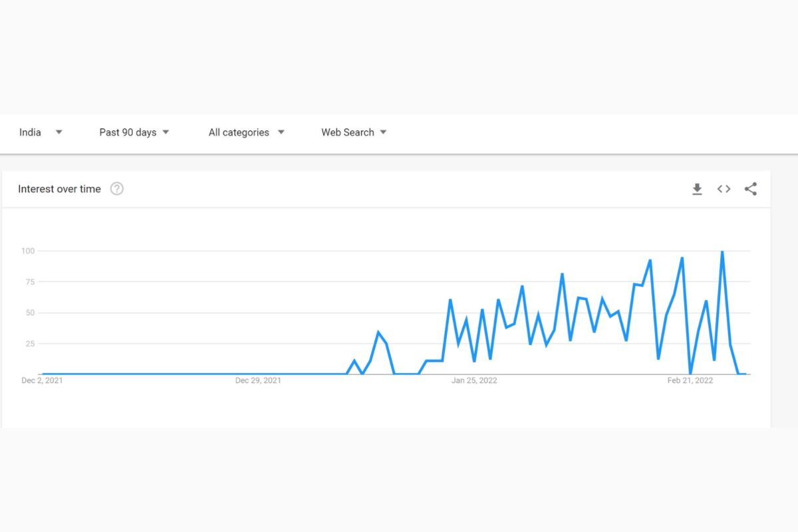This screenshot has width=798, height=532.
Task: Select the highest peak at 100 on chart
Action: [x=722, y=252]
